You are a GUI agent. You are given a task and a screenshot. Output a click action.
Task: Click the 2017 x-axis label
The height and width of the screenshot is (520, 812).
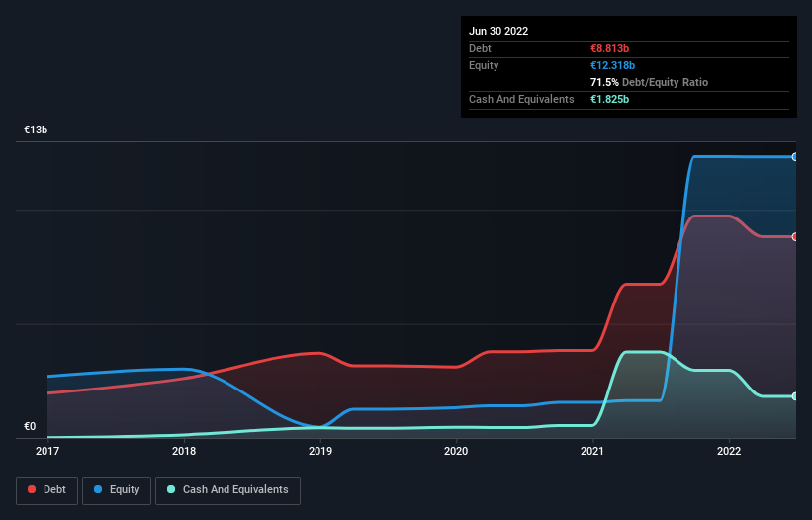tap(47, 451)
